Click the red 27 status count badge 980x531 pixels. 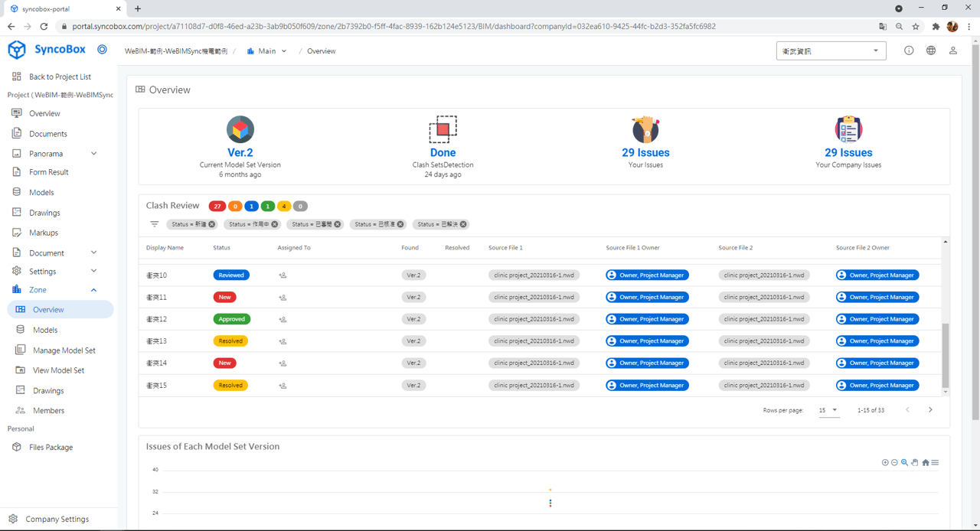coord(217,206)
